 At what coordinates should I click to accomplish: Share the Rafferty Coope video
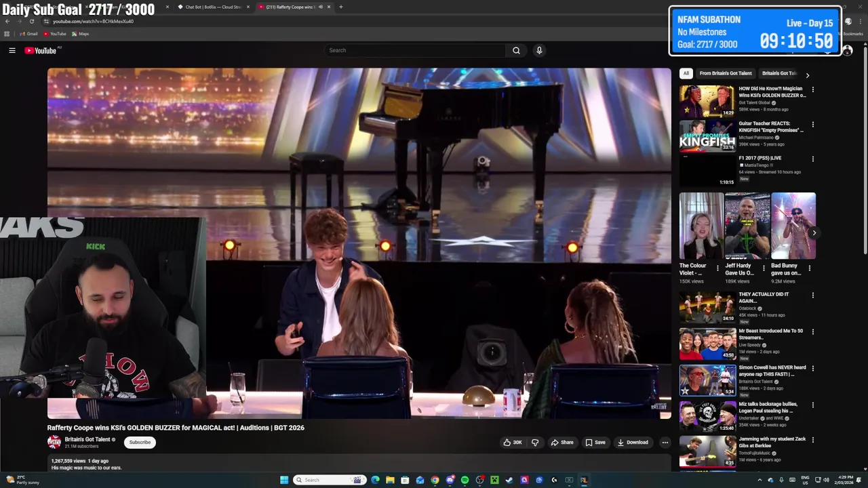562,443
